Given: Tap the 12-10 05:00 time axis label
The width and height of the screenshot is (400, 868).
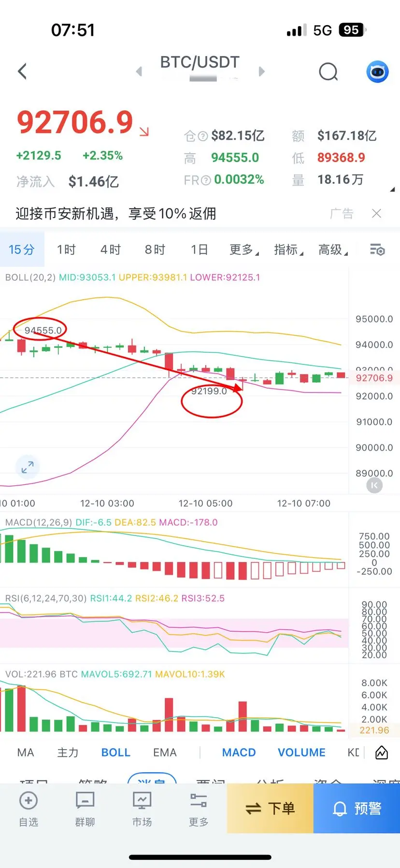Looking at the screenshot, I should point(205,503).
